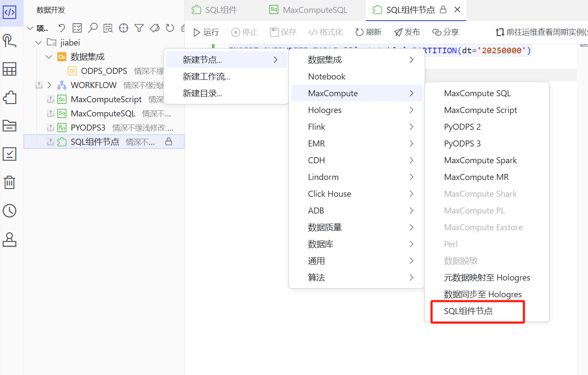Expand the 数据质量 submenu
588x375 pixels.
357,227
